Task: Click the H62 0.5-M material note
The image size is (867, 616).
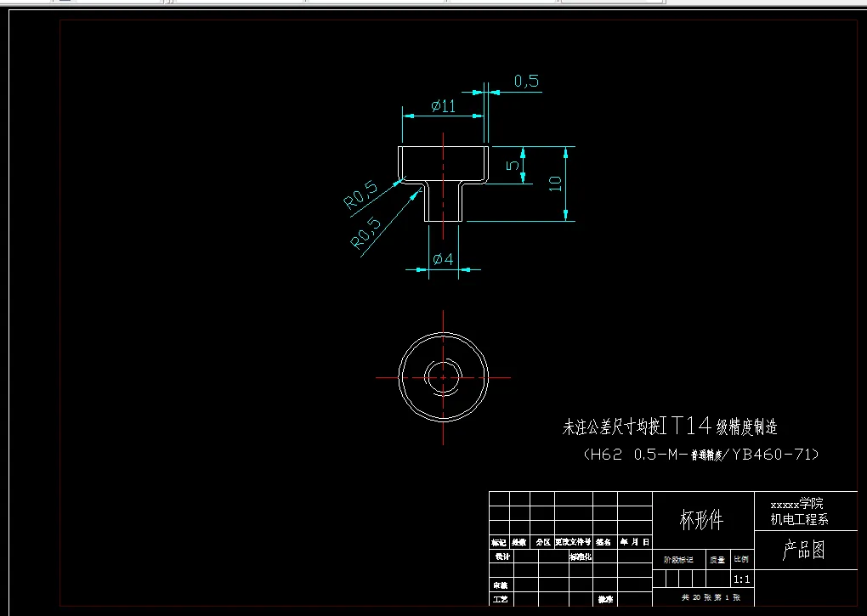Action: click(x=701, y=455)
